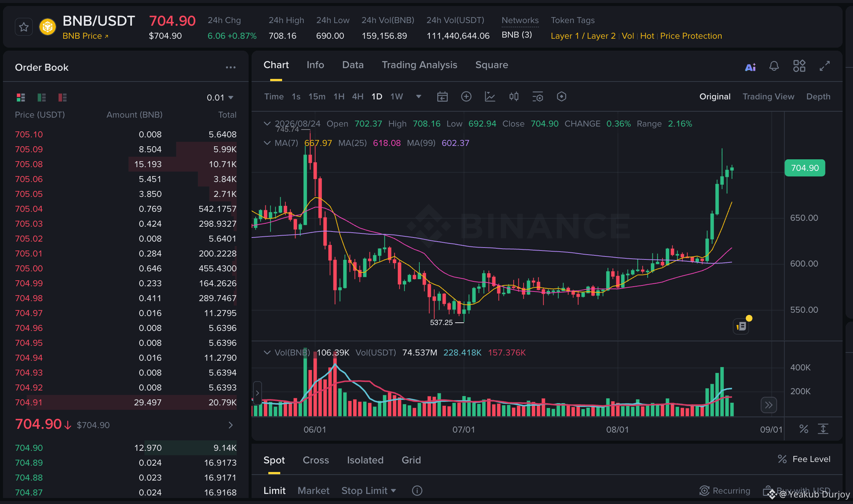The image size is (853, 504).
Task: Select the Isolated margin tab
Action: click(x=365, y=460)
